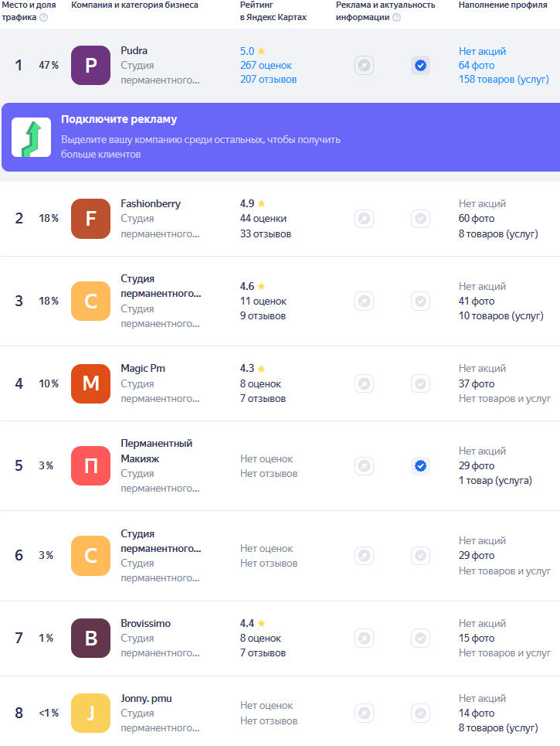This screenshot has width=560, height=746.
Task: Click the red П avatar in row 5
Action: 91,466
